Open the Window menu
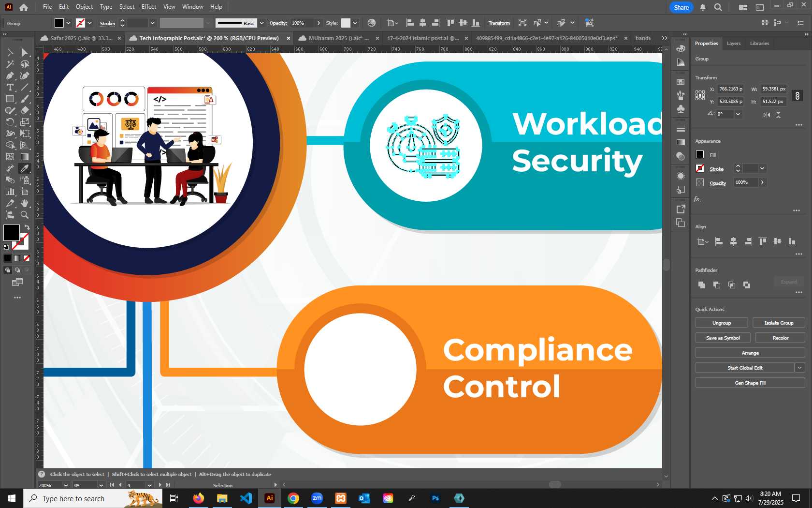The image size is (812, 508). coord(192,7)
